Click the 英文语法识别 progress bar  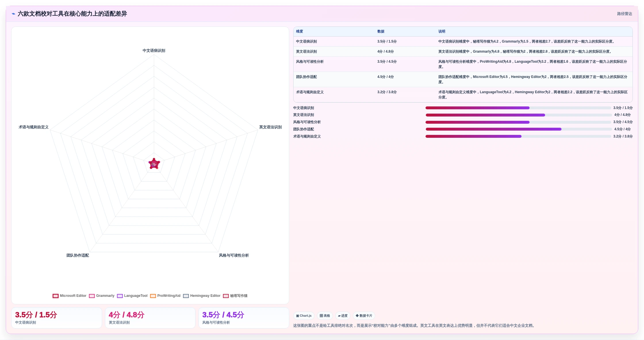[x=518, y=115]
